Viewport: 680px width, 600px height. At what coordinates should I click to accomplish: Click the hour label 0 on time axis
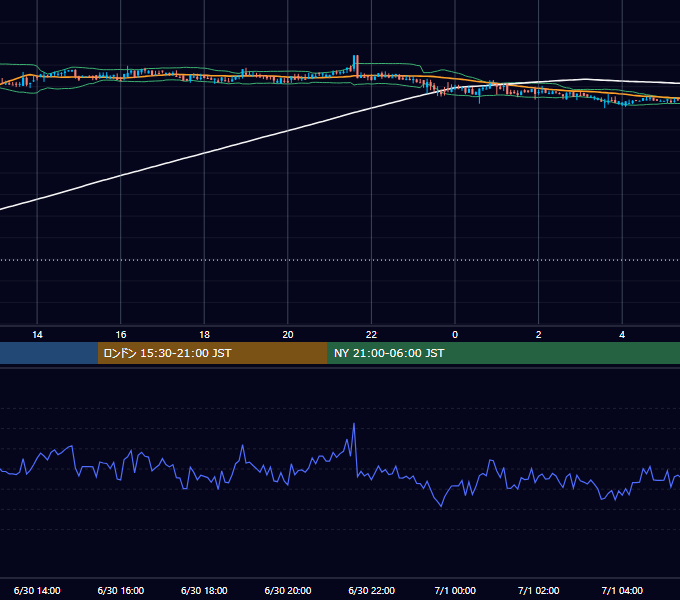[455, 335]
